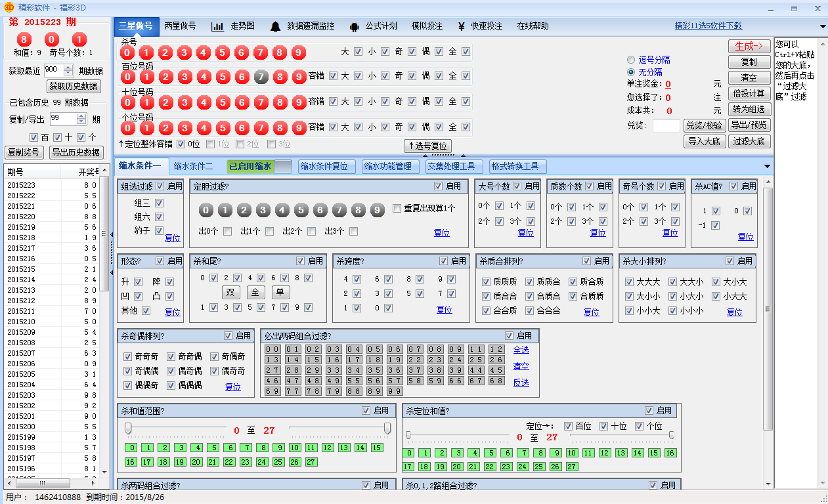This screenshot has height=504, width=828.
Task: Click pair tile 4 7 in 必出两码组合过滤
Action: click(x=293, y=381)
